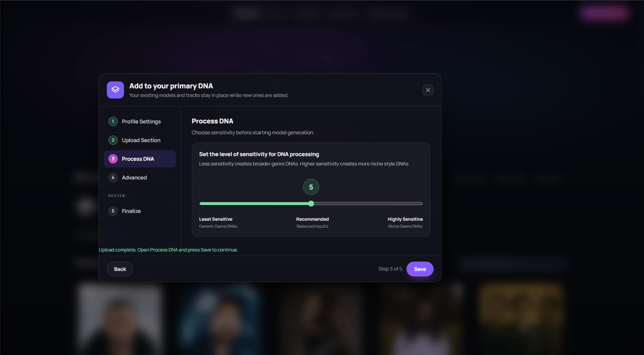Go to Profile Settings step
Screen dimensions: 644x355
140,121
